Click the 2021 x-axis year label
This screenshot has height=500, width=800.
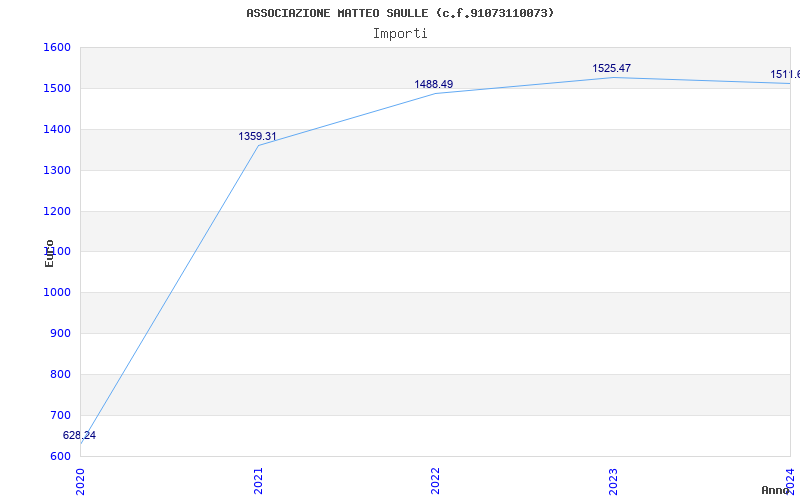pos(258,481)
